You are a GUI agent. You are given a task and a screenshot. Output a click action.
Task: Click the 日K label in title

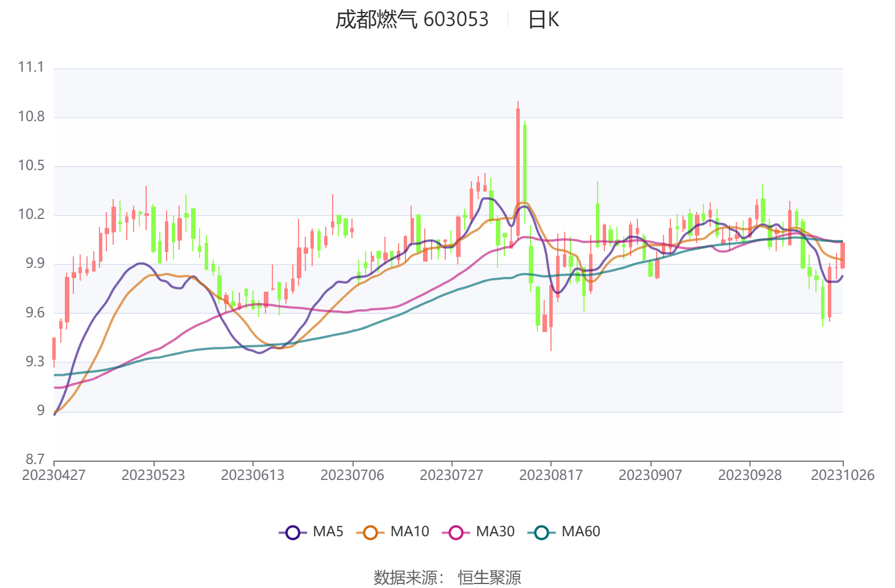click(x=544, y=20)
